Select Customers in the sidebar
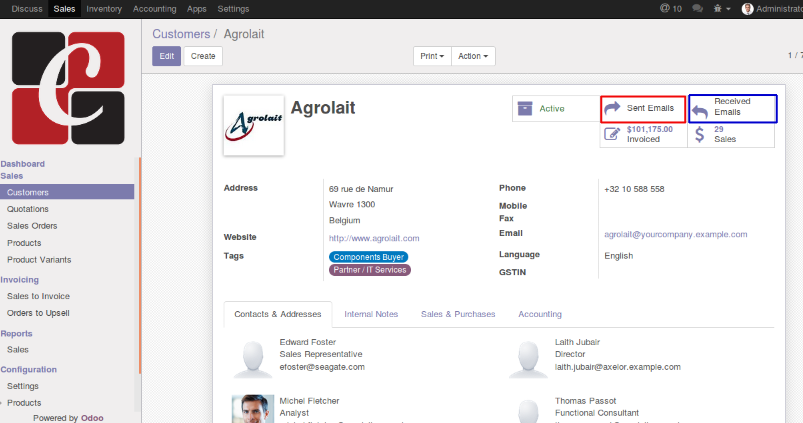 click(67, 192)
